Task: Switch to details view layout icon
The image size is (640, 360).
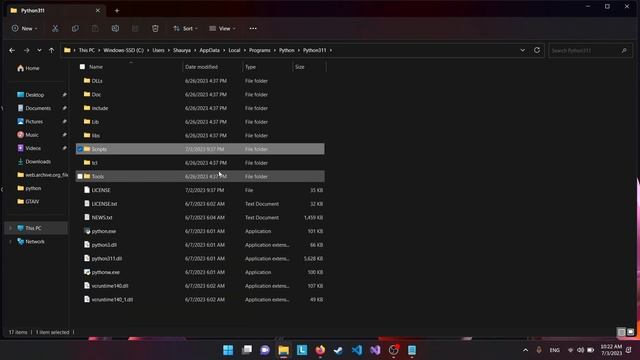Action: (x=621, y=332)
